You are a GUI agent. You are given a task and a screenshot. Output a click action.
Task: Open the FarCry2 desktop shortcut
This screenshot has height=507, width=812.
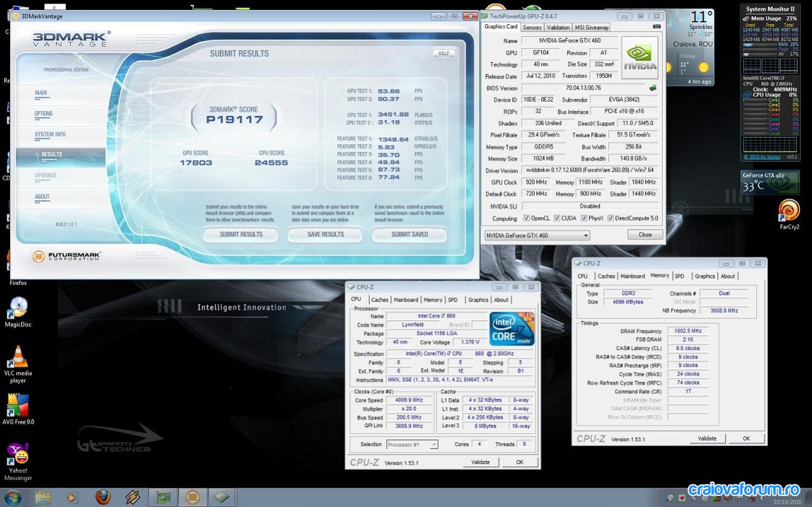(789, 215)
